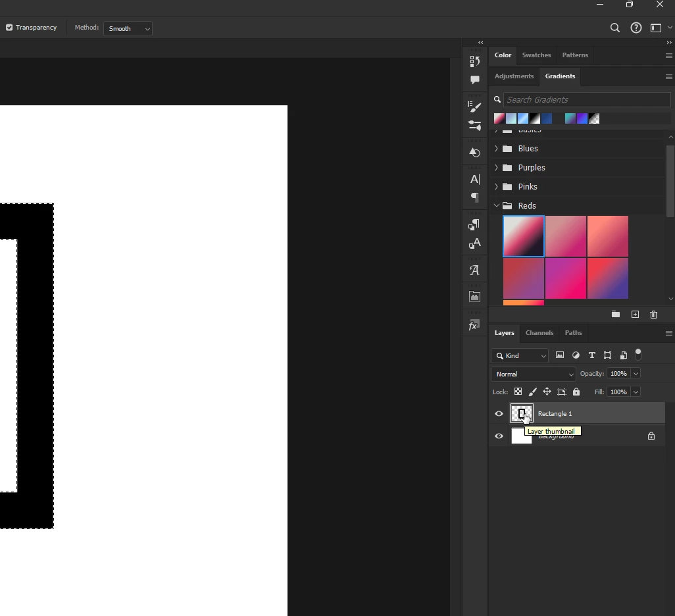Click the search magnifier in top bar
Image resolution: width=675 pixels, height=616 pixels.
(614, 28)
